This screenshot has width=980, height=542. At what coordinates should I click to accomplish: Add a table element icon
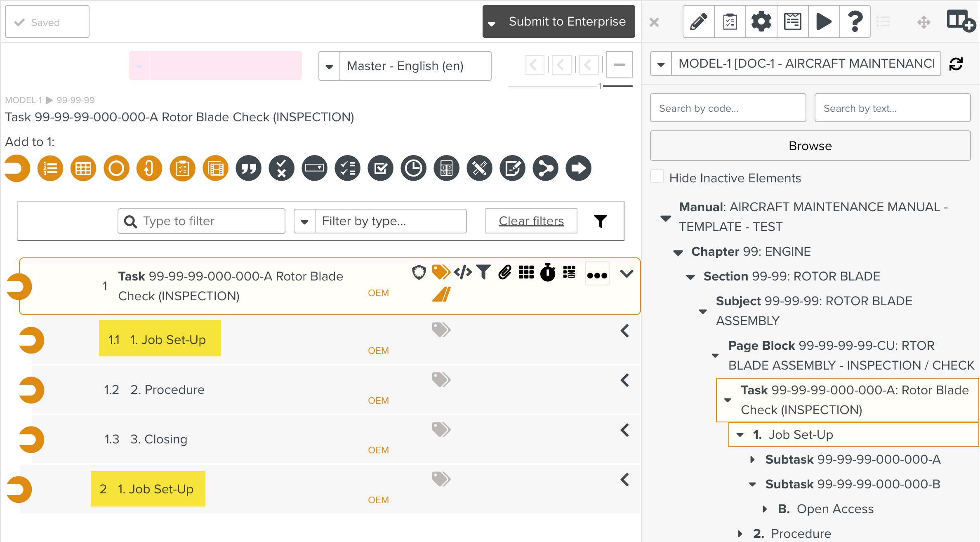[x=83, y=168]
